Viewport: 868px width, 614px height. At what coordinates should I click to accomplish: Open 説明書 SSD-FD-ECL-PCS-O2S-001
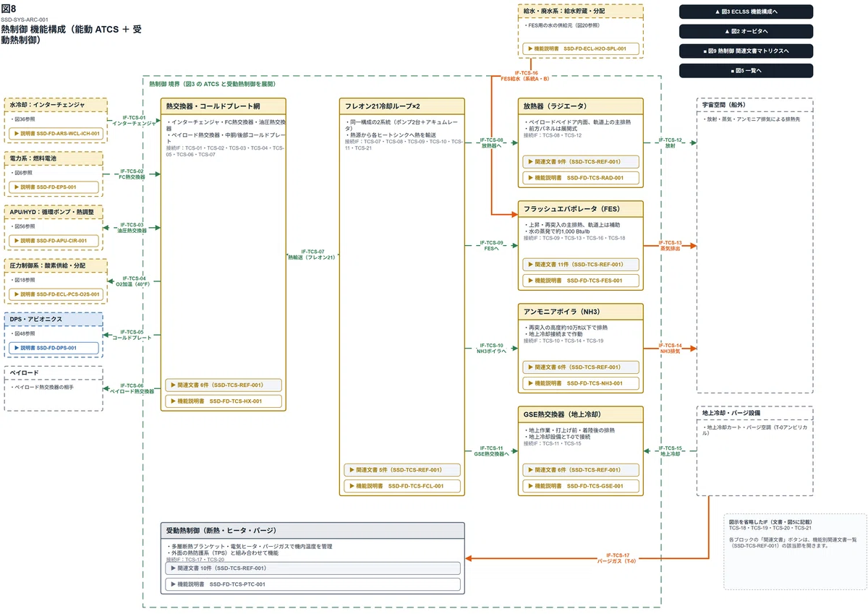pyautogui.click(x=55, y=294)
